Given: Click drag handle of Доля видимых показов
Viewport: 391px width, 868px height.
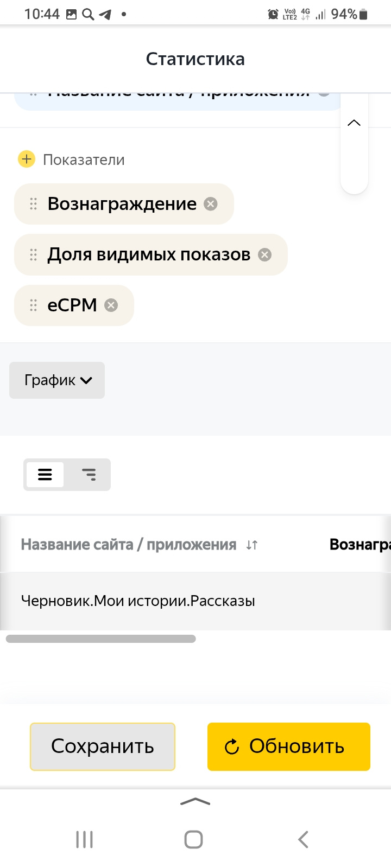Looking at the screenshot, I should (33, 255).
